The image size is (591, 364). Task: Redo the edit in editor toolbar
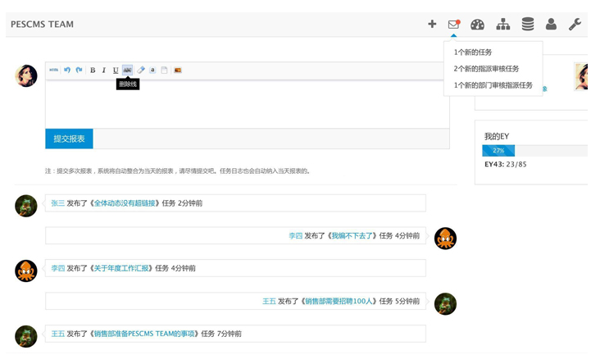(79, 70)
